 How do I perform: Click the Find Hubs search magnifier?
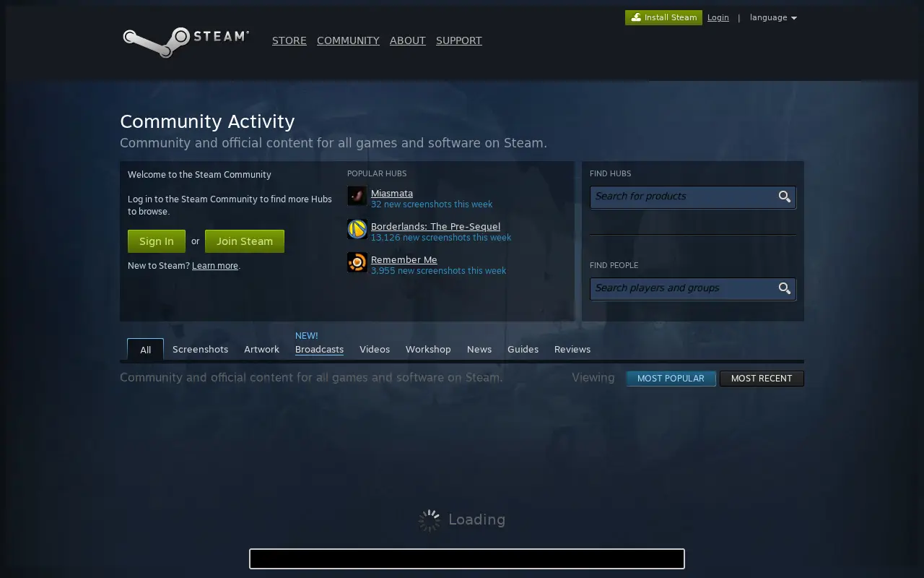point(785,197)
